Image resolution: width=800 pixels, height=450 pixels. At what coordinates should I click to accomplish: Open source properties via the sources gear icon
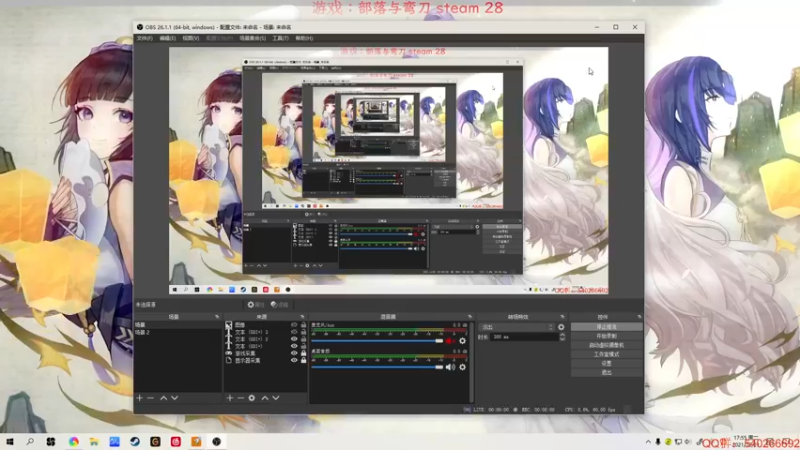coord(252,397)
